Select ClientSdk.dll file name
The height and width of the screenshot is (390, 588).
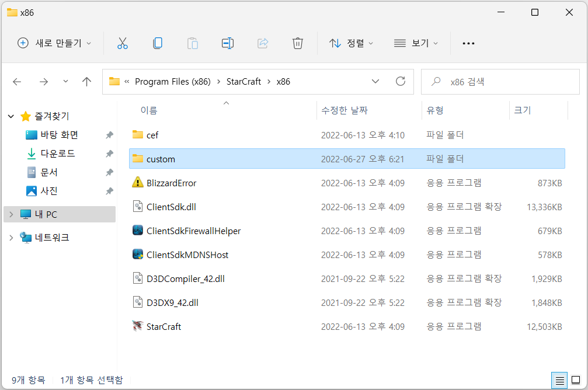[171, 207]
